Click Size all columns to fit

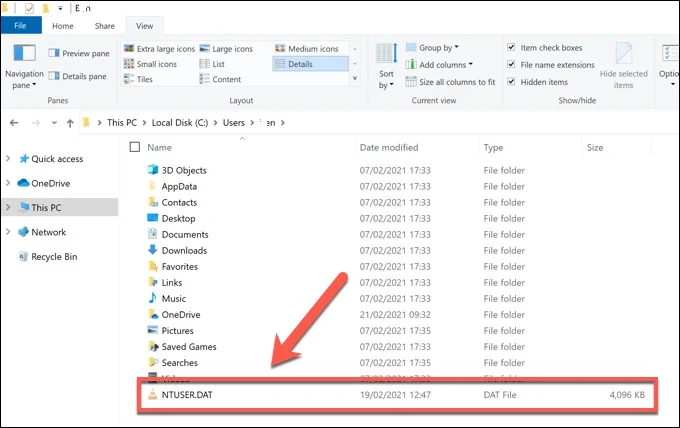click(449, 81)
